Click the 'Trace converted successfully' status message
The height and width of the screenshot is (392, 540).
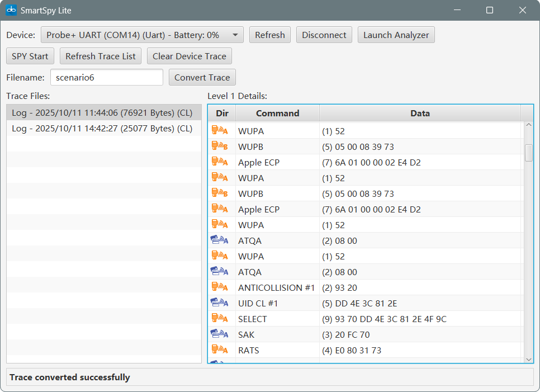point(69,377)
